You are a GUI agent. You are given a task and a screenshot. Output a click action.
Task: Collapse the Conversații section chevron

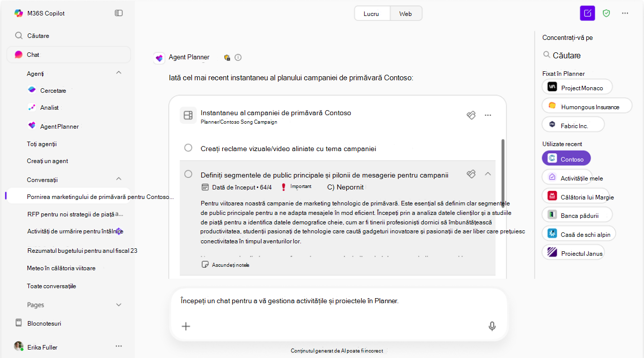119,179
